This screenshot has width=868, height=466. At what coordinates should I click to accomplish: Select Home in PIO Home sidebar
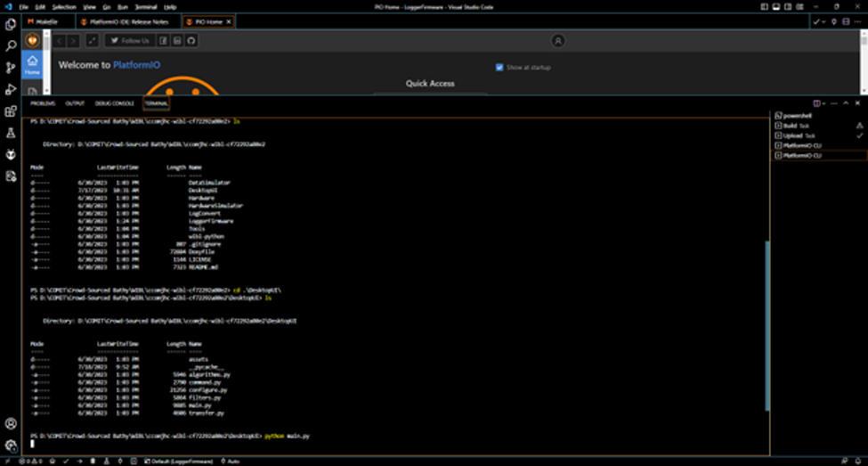pyautogui.click(x=32, y=65)
